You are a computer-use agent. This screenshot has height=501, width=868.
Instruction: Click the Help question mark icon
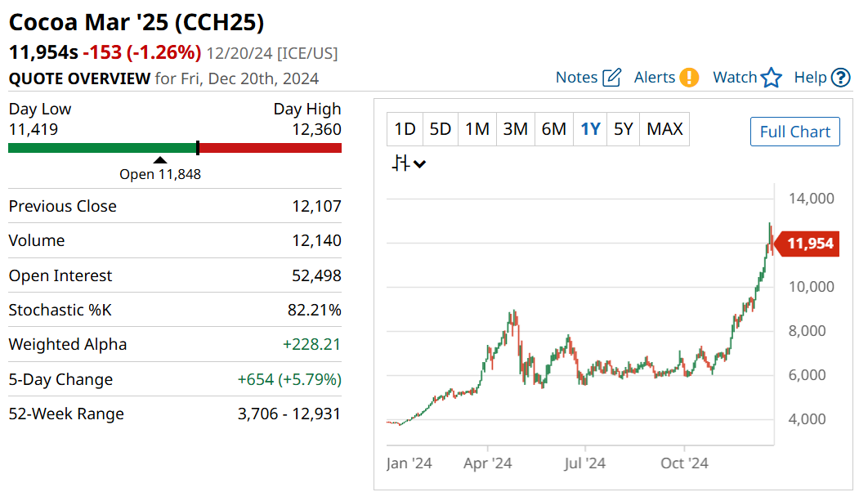point(840,78)
